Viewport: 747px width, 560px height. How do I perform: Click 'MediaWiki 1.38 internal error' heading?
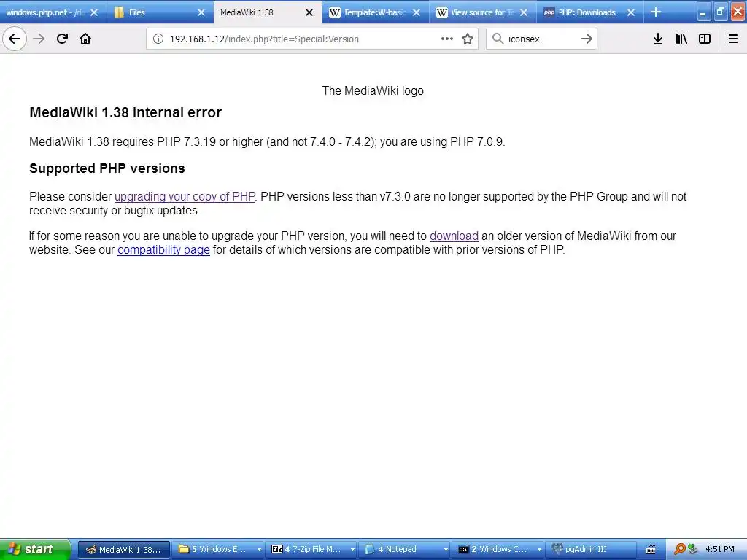[x=125, y=112]
